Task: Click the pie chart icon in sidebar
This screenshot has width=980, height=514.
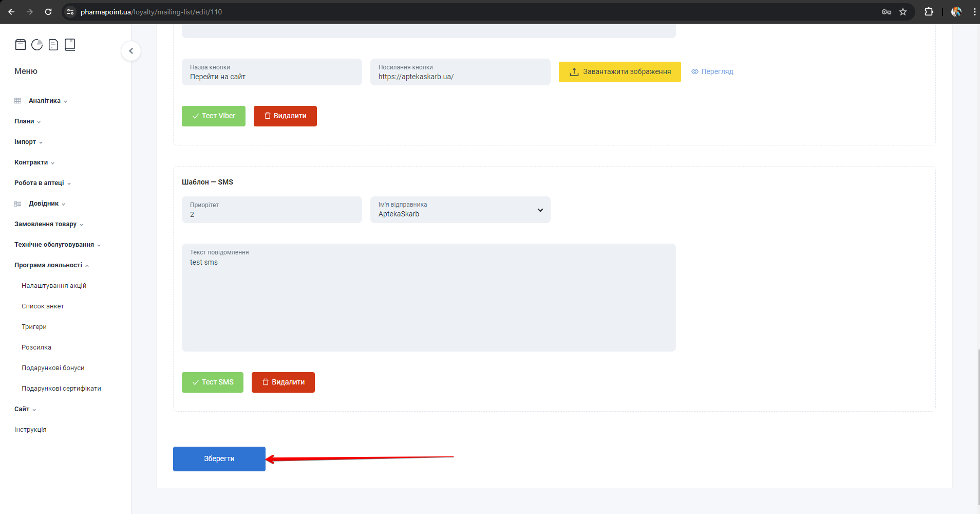Action: point(37,45)
